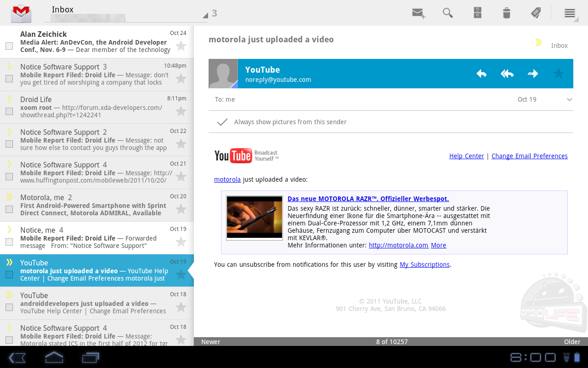Delete the email with the trash icon

506,13
